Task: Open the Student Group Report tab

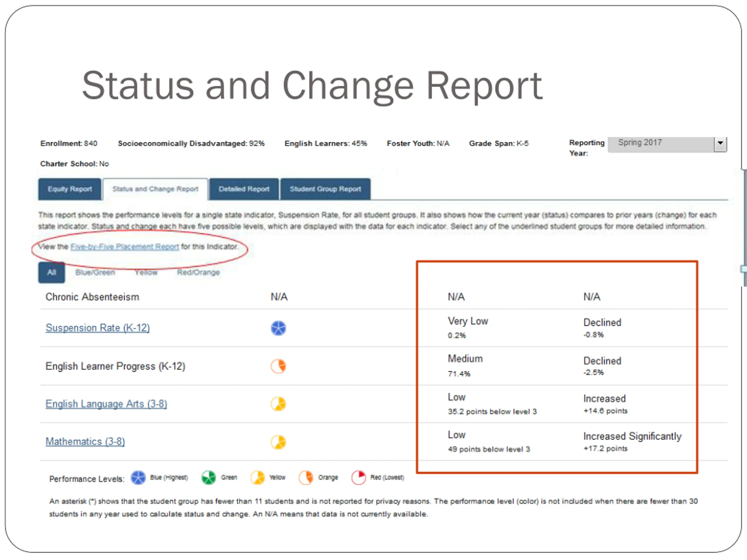Action: (x=325, y=189)
